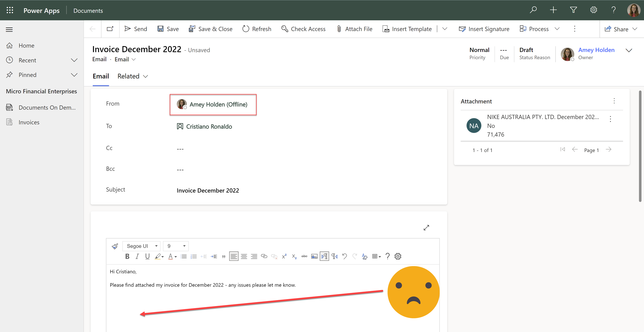
Task: Check access for this email record
Action: tap(303, 29)
